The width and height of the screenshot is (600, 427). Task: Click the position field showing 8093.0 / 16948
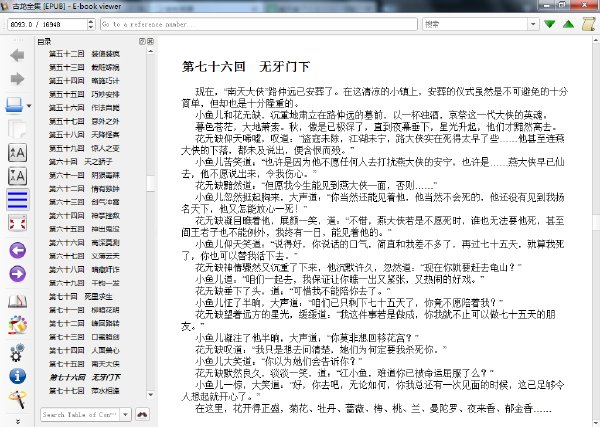point(47,24)
